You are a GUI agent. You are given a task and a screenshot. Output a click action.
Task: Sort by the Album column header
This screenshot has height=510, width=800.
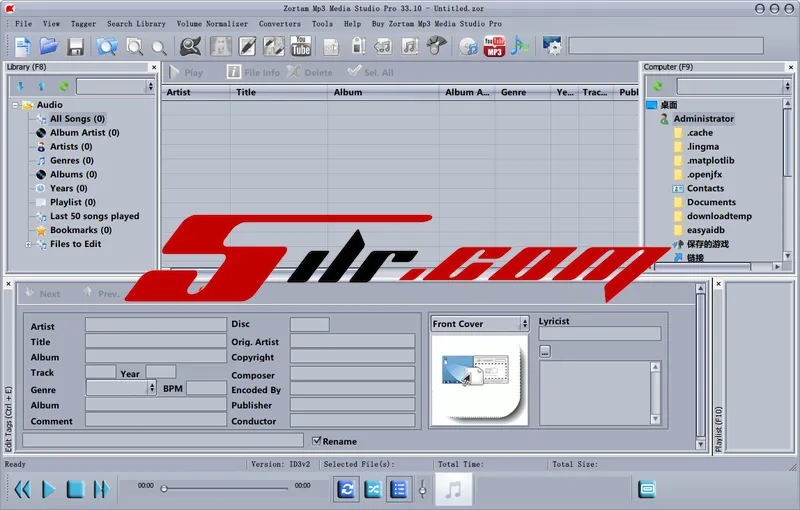pos(383,92)
